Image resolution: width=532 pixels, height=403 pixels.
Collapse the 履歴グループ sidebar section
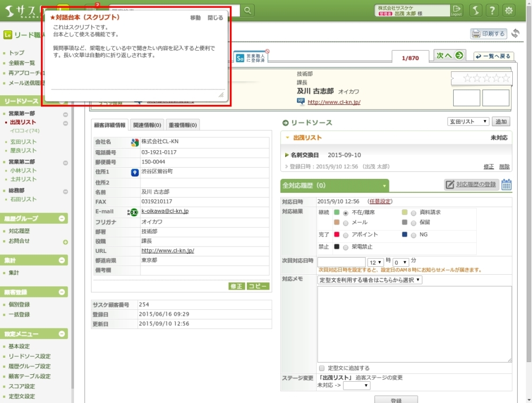point(62,219)
